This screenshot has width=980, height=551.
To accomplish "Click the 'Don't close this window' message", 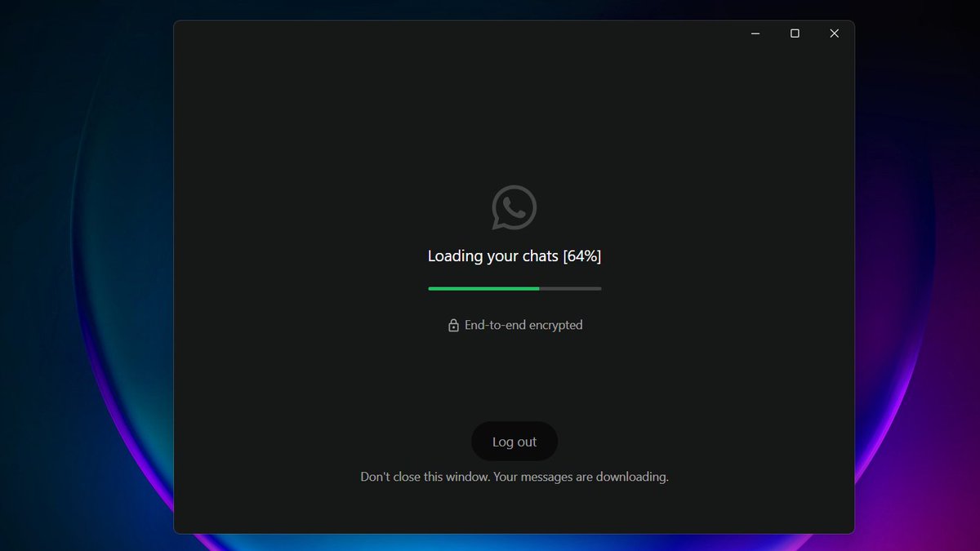I will coord(514,477).
